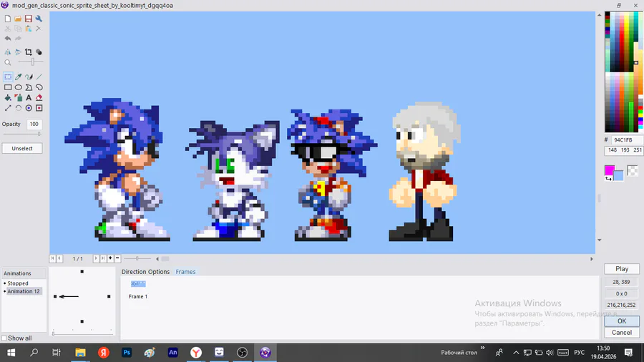This screenshot has width=644, height=362.
Task: Select the Spray tool
Action: (x=18, y=98)
